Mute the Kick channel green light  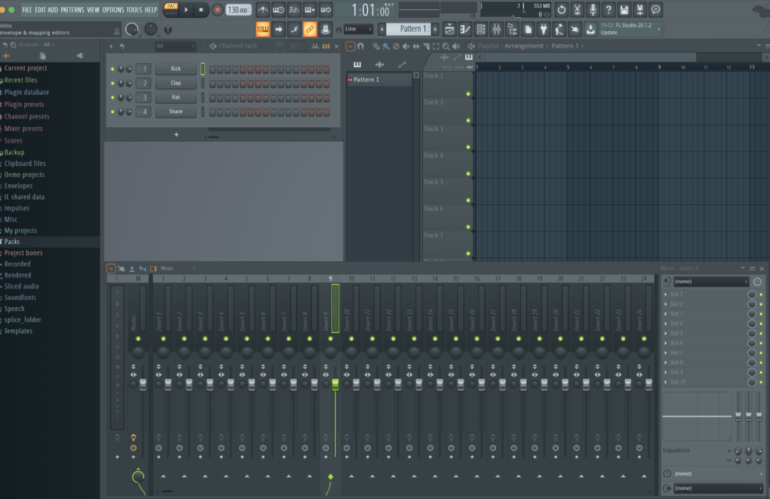tap(112, 69)
